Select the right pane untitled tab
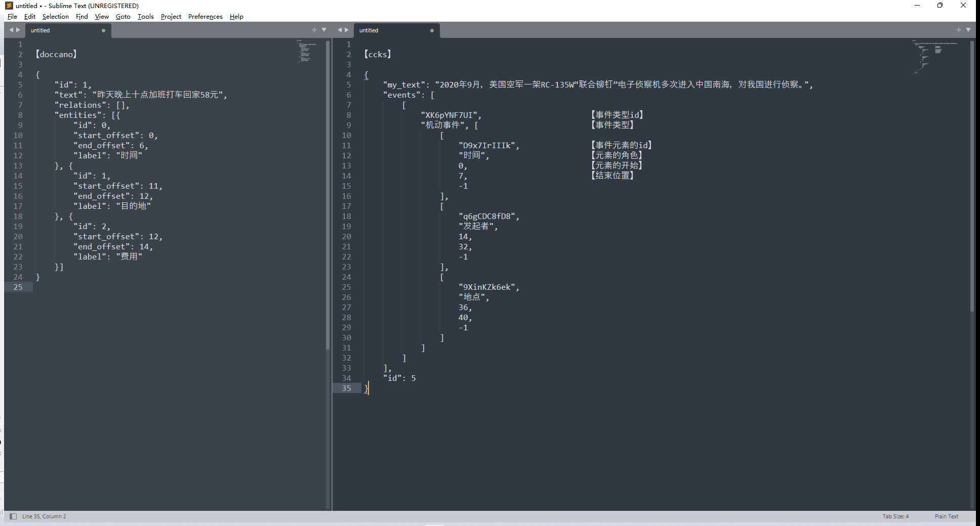This screenshot has width=980, height=526. 396,30
